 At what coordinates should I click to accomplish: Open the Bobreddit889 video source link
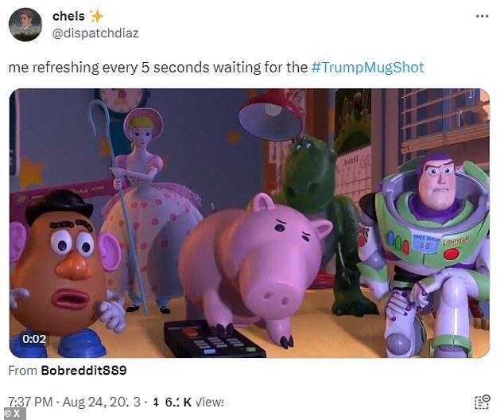coord(84,371)
